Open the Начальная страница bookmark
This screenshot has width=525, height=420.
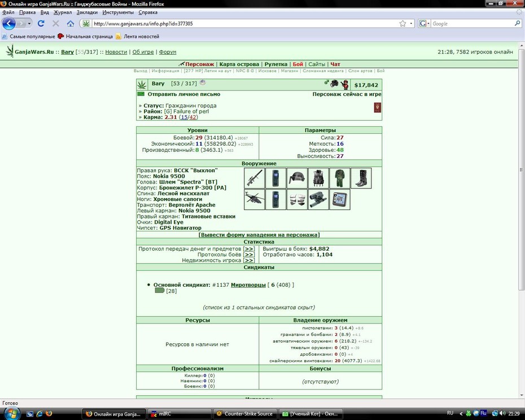[85, 37]
